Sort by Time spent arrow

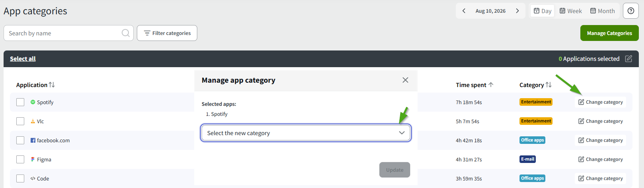[x=491, y=85]
